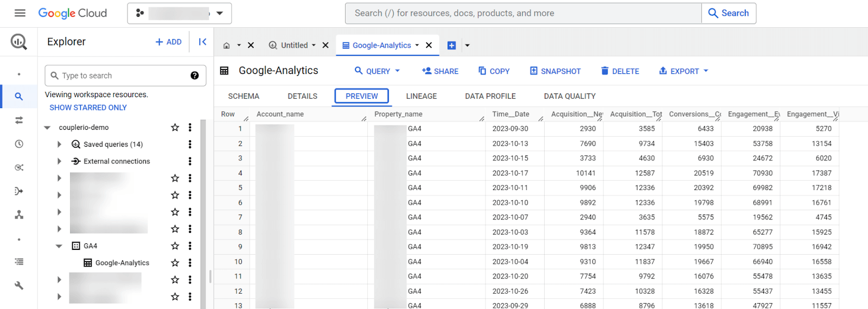Screen dimensions: 868x309
Task: Click date cell 2023-10-13
Action: click(510, 143)
